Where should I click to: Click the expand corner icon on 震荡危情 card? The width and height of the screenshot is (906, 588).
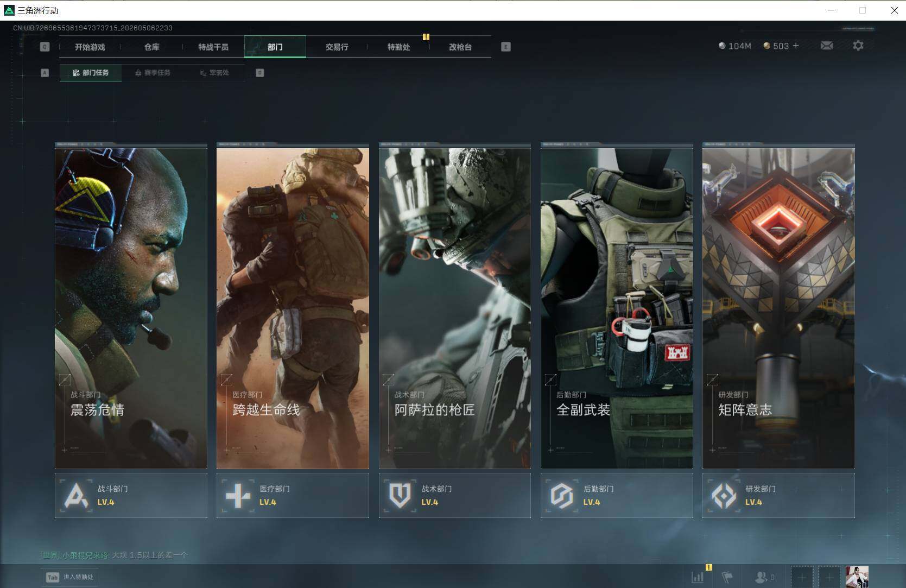(x=65, y=380)
